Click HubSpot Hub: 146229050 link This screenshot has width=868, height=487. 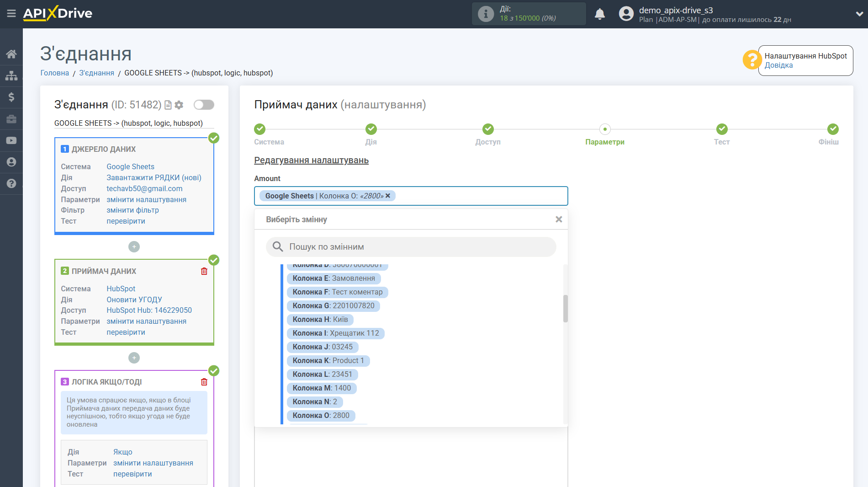(x=149, y=310)
